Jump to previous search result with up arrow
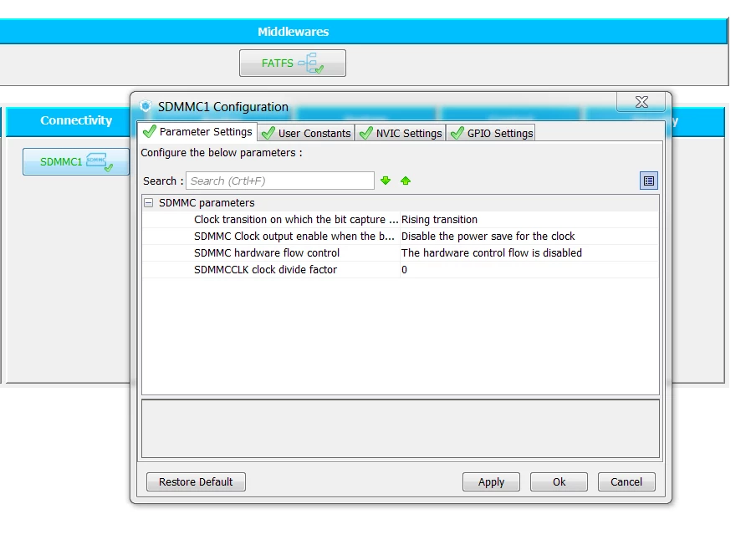 [406, 181]
